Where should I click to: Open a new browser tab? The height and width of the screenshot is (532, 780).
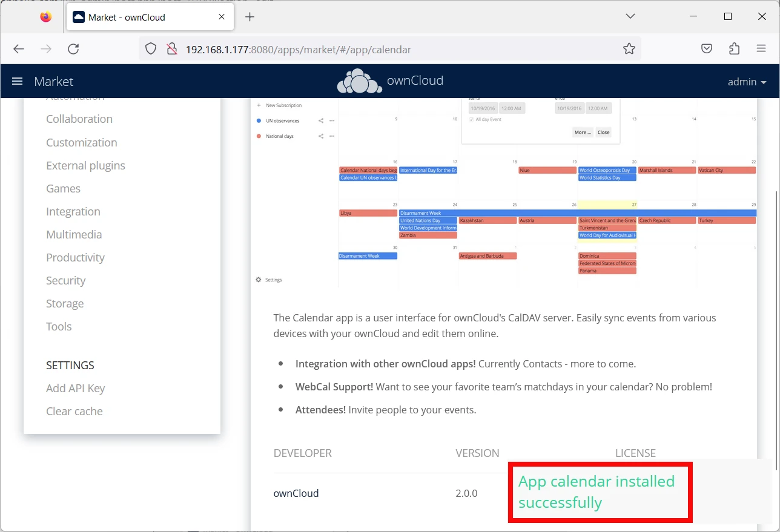click(250, 17)
